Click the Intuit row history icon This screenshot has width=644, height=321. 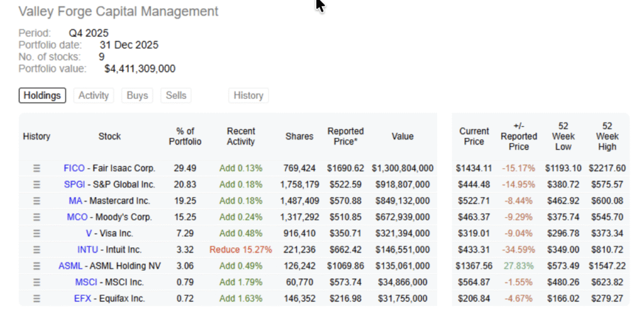(36, 250)
